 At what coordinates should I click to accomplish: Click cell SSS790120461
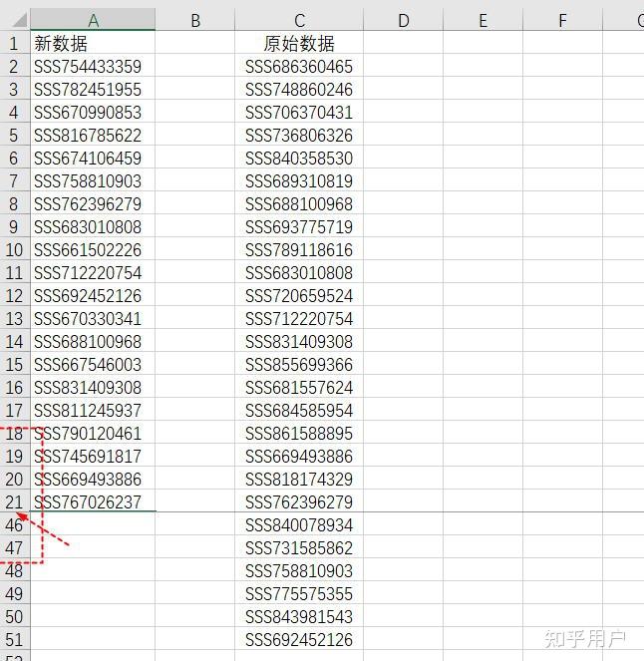[x=93, y=433]
